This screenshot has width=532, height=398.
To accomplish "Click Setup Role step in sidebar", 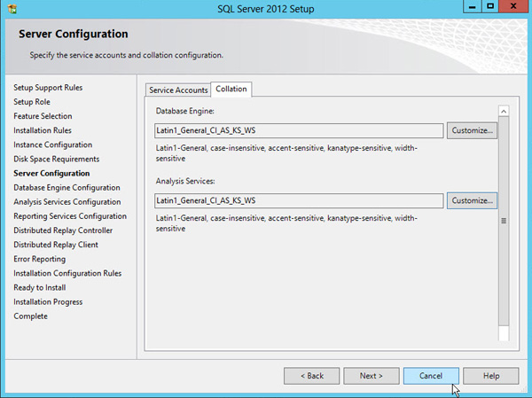I will 32,102.
